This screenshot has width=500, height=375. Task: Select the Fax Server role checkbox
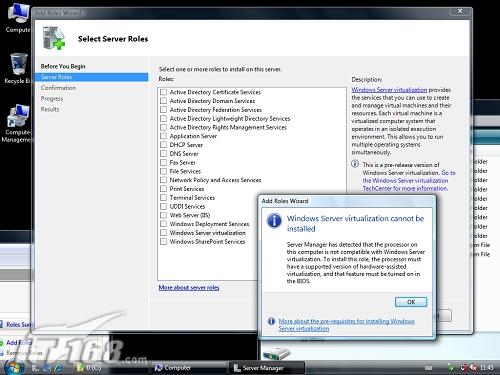coord(163,162)
